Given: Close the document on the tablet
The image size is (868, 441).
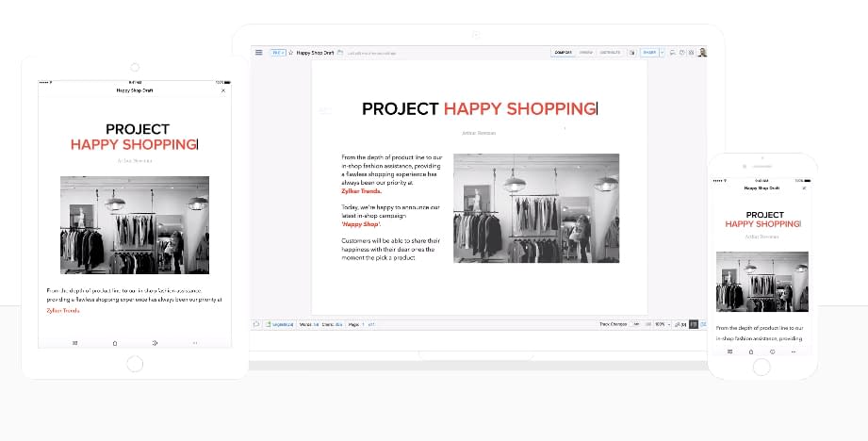Looking at the screenshot, I should pos(223,90).
